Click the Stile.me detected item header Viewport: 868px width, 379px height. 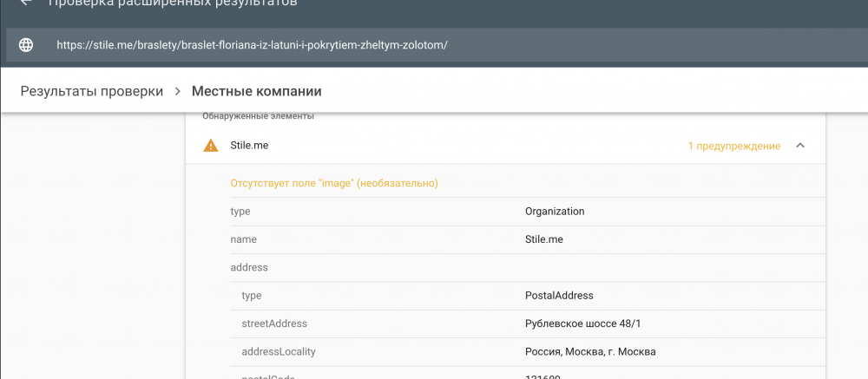coord(249,146)
